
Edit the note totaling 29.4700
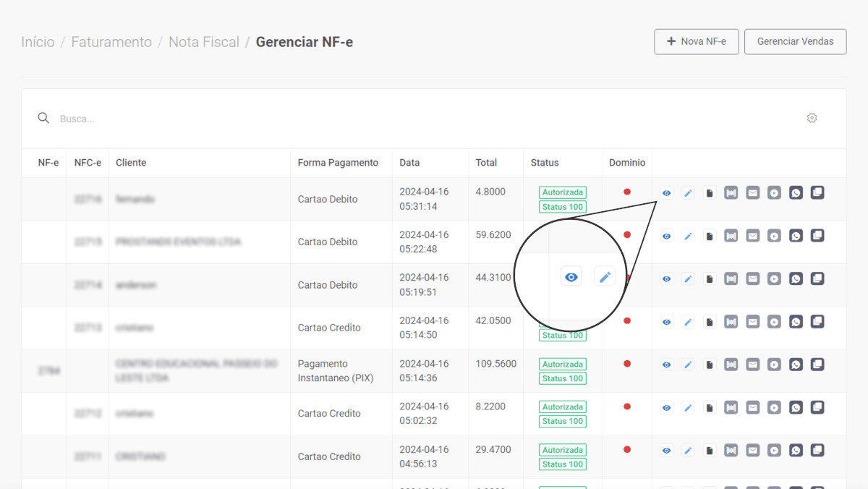coord(688,451)
